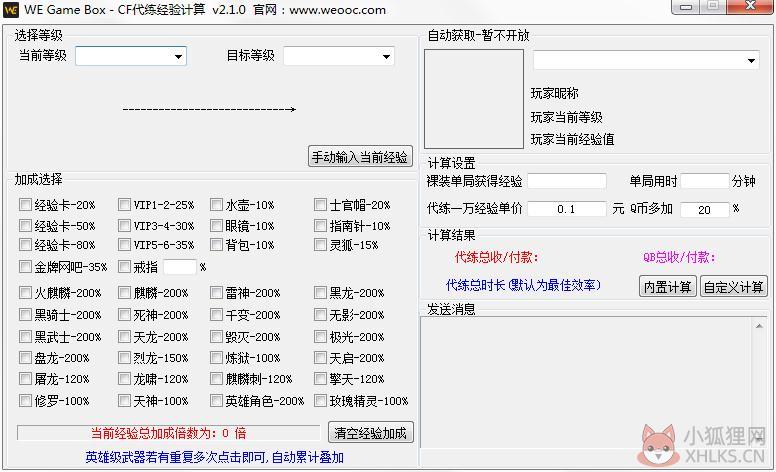The image size is (776, 472).
Task: Tick the 黑骑士-200% checkbox
Action: tap(25, 314)
